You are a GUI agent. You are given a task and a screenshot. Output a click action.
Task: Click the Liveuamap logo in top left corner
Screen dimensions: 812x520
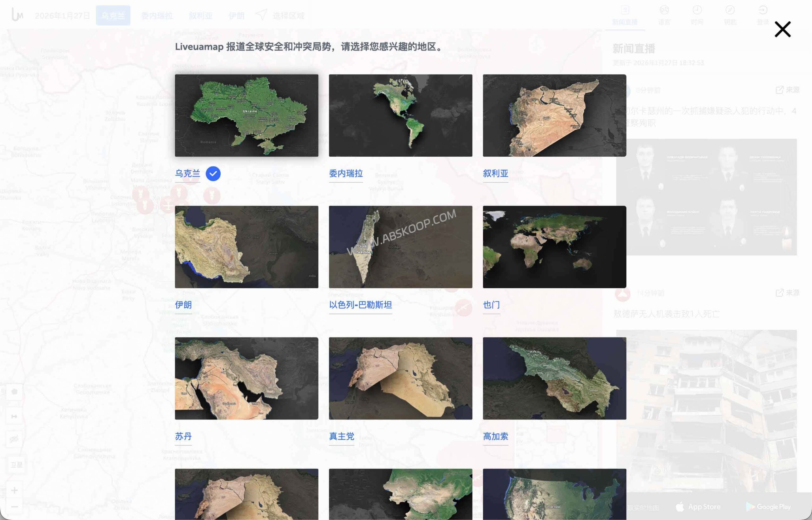(x=16, y=14)
